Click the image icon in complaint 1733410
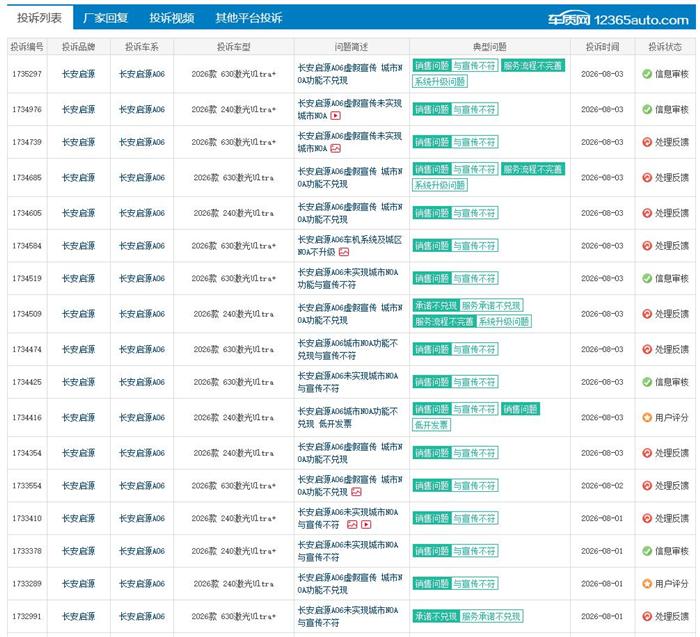The height and width of the screenshot is (637, 700). coord(352,525)
